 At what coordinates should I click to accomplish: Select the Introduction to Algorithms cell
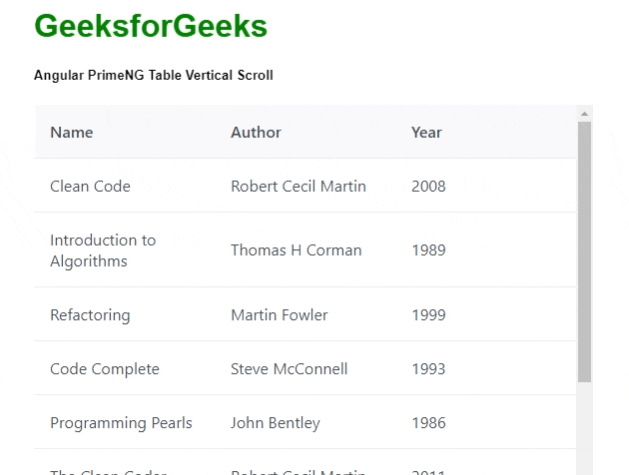click(103, 250)
